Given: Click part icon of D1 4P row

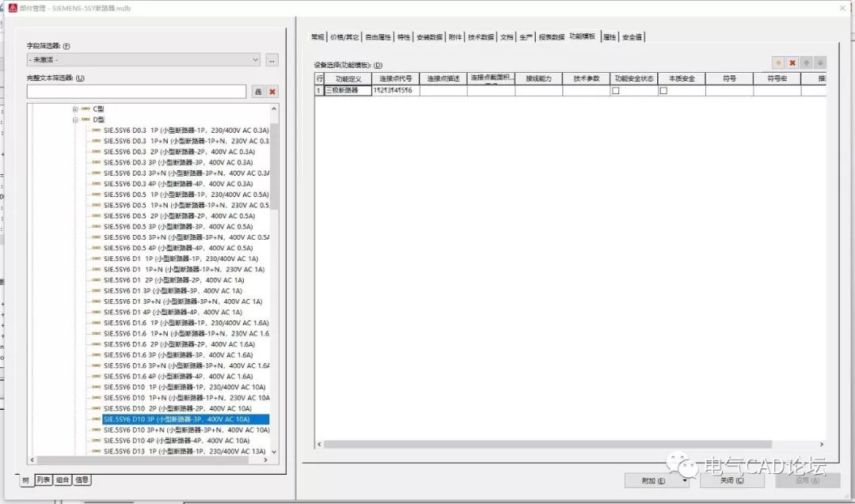Looking at the screenshot, I should tap(97, 313).
